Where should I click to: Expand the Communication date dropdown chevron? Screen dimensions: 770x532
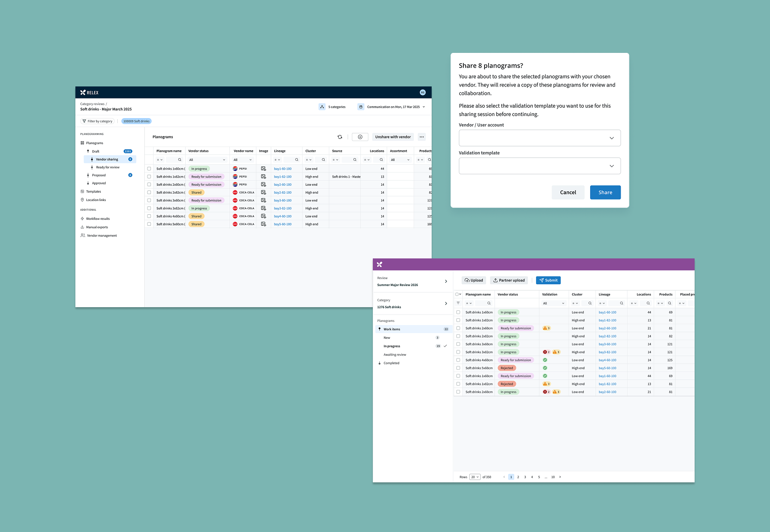click(424, 107)
